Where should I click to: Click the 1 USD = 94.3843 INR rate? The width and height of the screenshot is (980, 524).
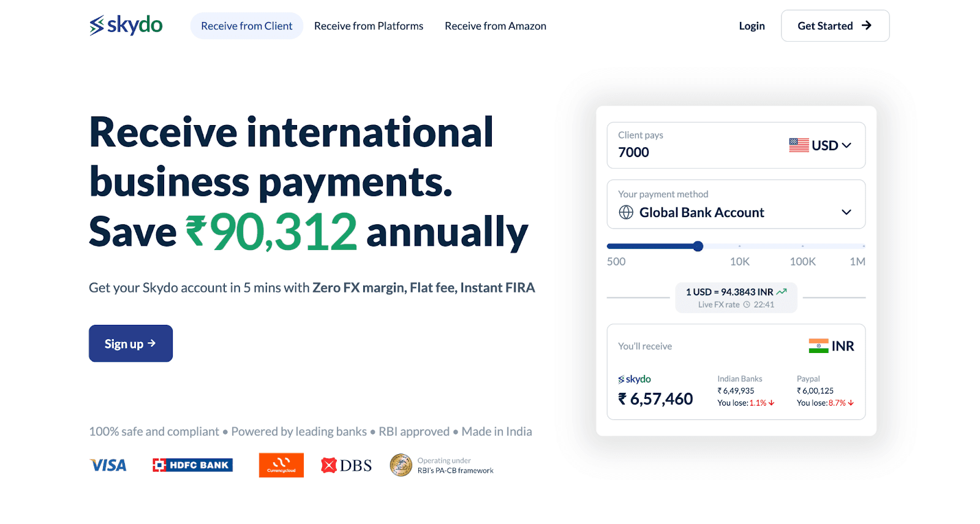click(x=729, y=292)
